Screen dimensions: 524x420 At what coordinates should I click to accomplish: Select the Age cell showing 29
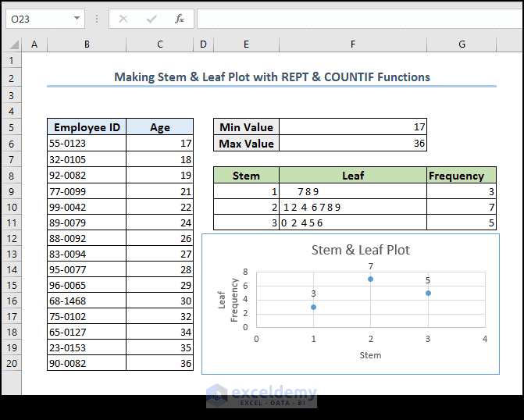(x=160, y=285)
